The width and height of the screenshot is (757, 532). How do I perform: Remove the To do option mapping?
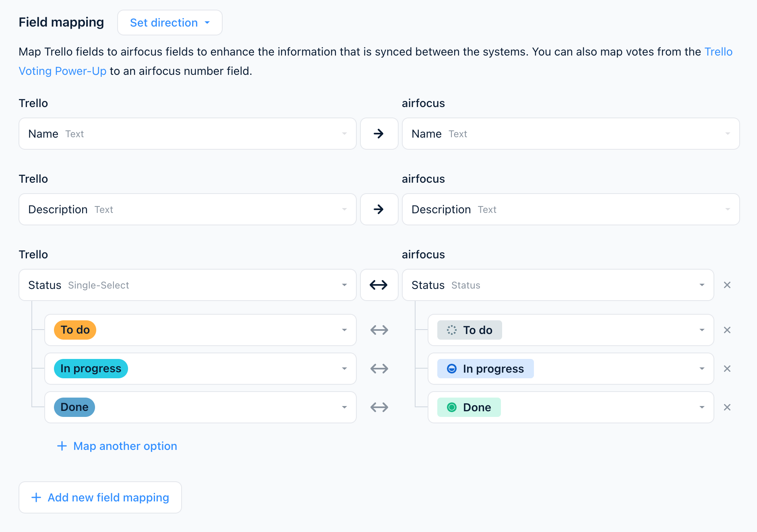(x=727, y=330)
